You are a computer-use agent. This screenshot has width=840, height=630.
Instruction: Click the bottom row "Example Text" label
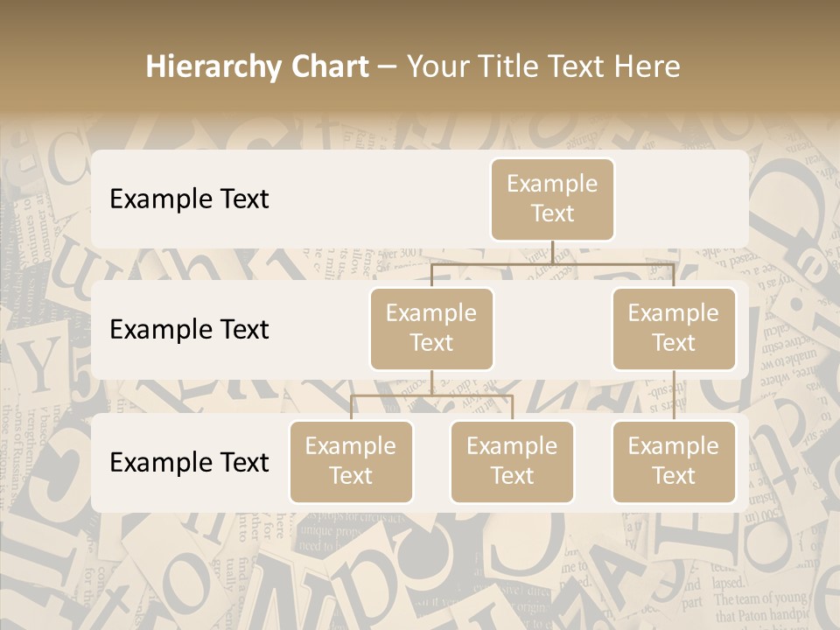(x=189, y=462)
